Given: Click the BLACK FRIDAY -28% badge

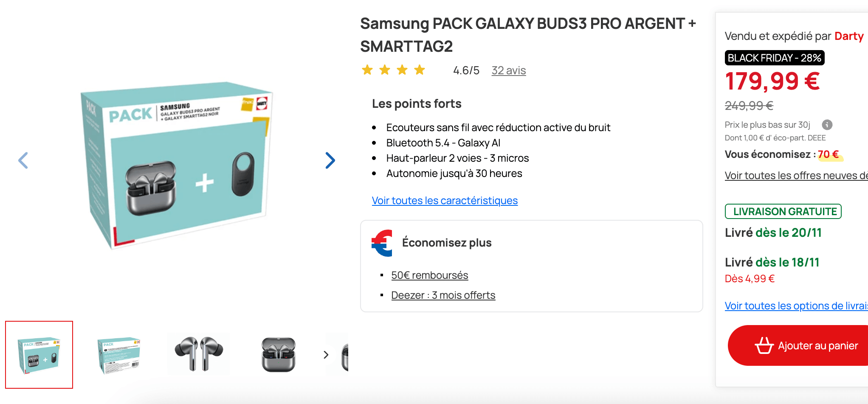Looking at the screenshot, I should point(774,58).
